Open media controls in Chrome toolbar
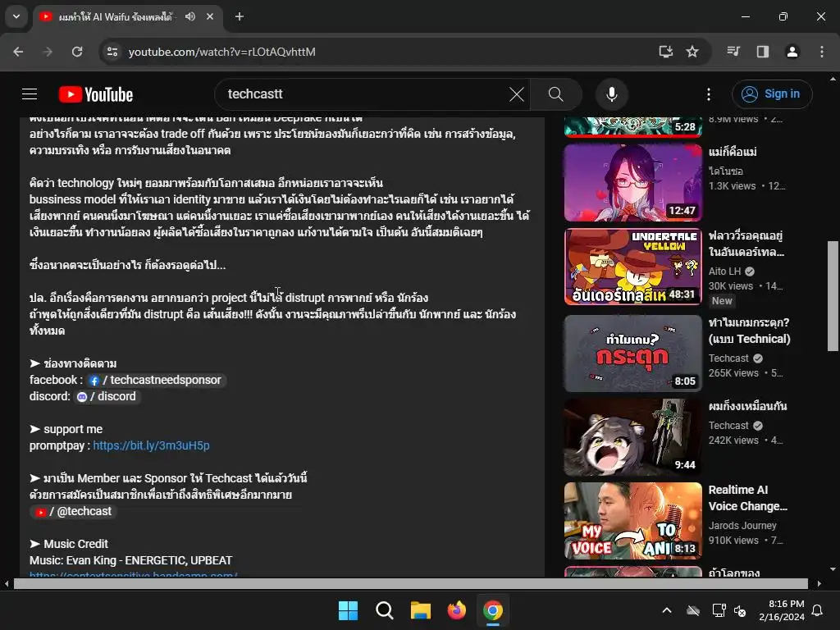840x630 pixels. coord(733,52)
